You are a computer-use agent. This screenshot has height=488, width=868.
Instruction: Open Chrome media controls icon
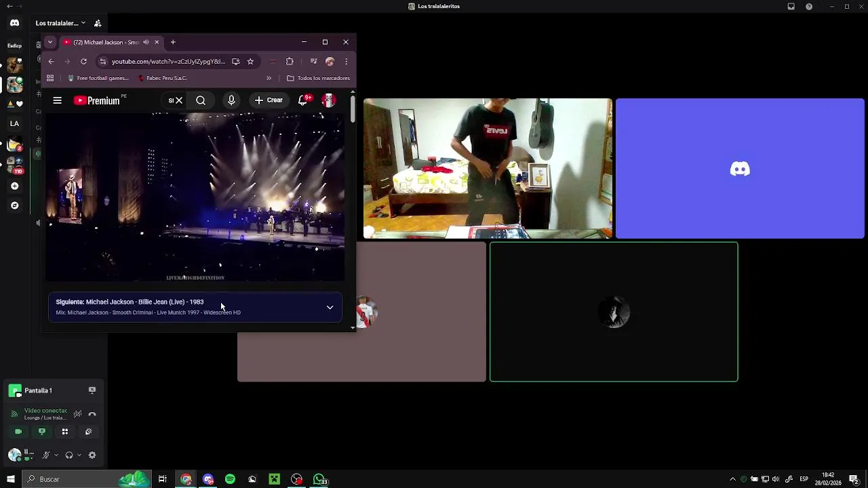click(x=313, y=62)
